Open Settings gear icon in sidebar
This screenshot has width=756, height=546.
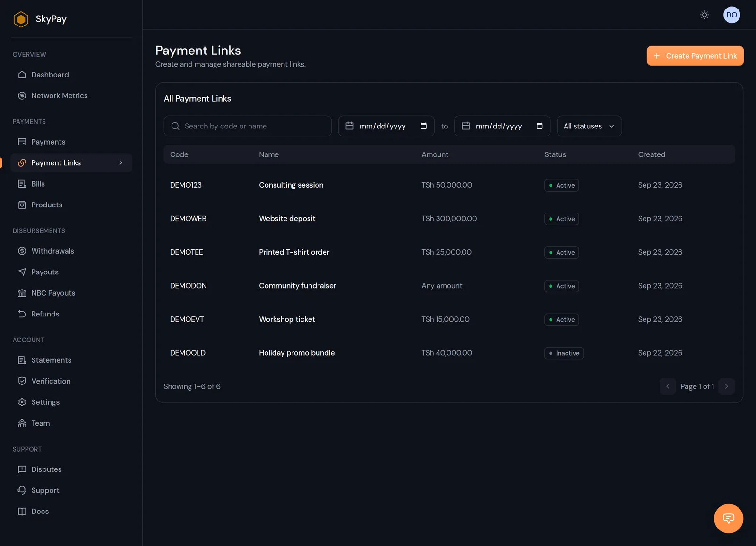coord(22,402)
